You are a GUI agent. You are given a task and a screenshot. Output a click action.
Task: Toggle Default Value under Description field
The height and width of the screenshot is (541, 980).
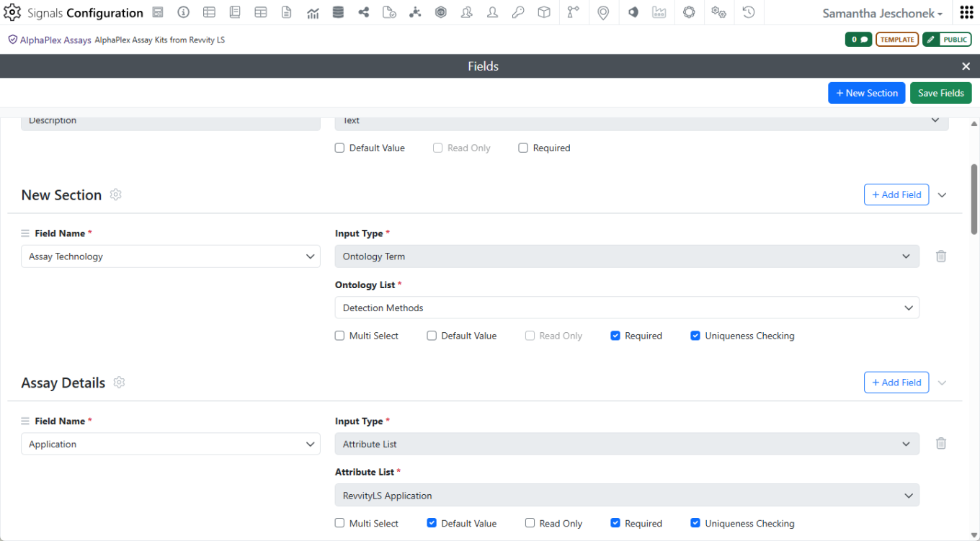coord(339,148)
